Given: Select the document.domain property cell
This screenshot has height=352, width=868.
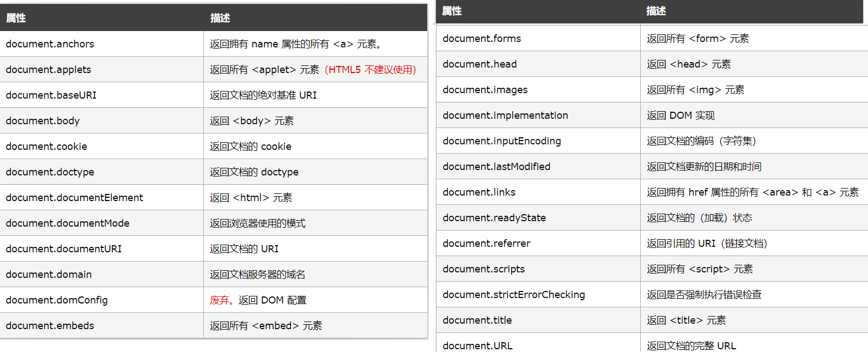Looking at the screenshot, I should click(x=49, y=275).
